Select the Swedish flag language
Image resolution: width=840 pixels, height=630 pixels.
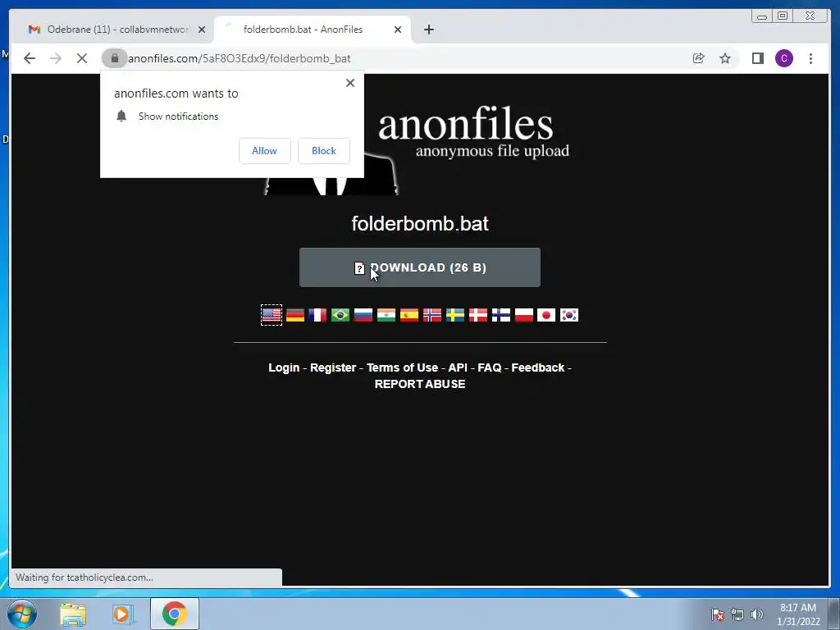tap(455, 315)
